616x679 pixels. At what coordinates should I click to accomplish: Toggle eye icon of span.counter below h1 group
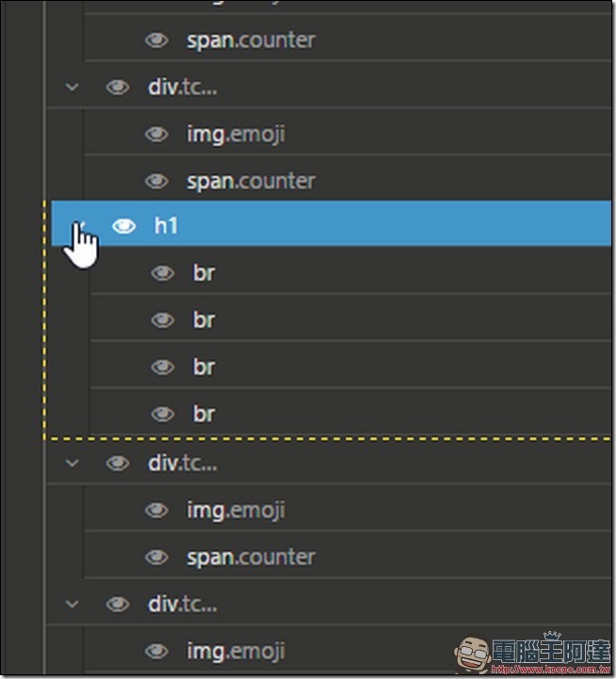(x=156, y=557)
